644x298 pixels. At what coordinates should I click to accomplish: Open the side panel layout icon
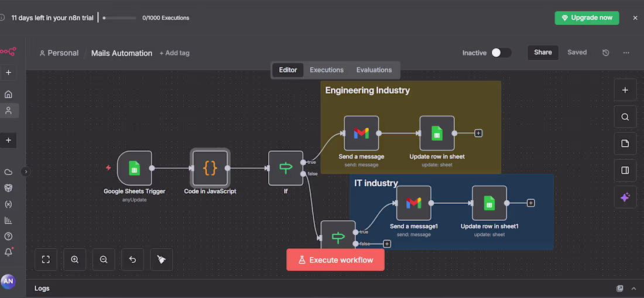pos(625,170)
